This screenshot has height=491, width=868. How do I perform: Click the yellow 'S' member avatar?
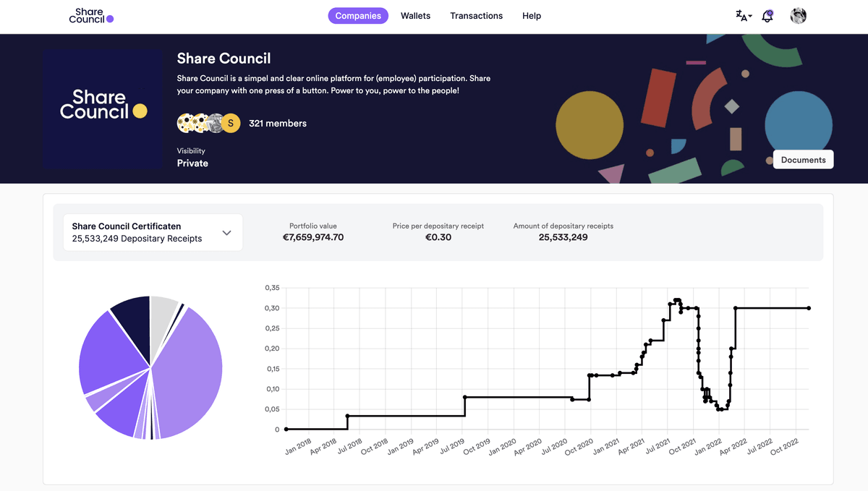pyautogui.click(x=231, y=124)
